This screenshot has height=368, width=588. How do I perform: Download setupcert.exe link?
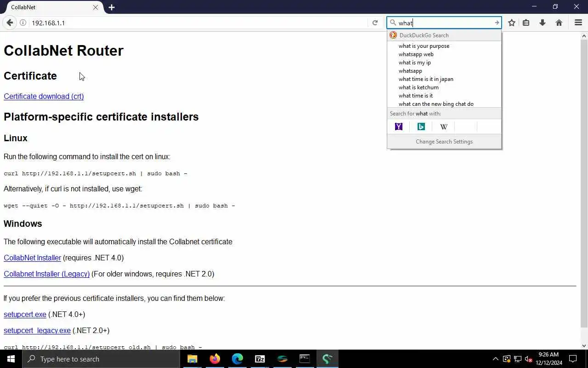(x=25, y=314)
